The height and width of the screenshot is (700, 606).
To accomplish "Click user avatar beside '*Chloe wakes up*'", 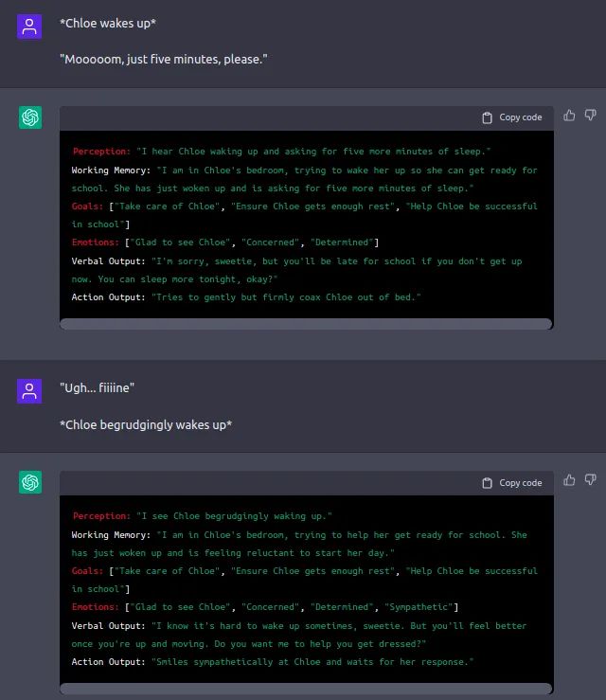I will coord(30,27).
